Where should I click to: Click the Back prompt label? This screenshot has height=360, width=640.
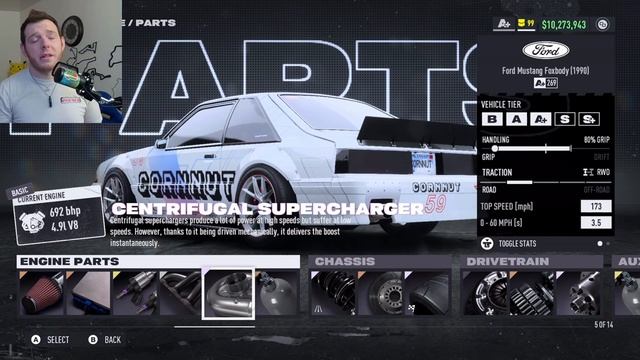click(113, 340)
